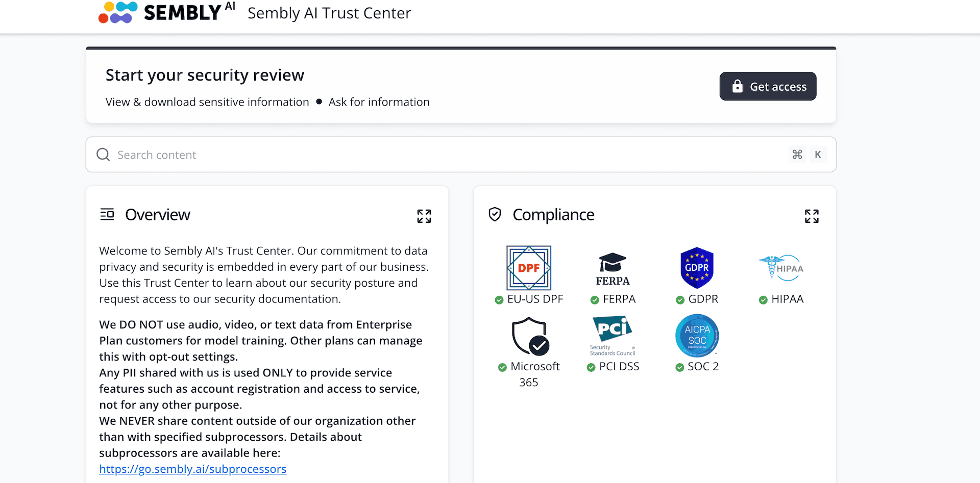Click the green check beside HIPAA
The width and height of the screenshot is (980, 483).
point(763,300)
